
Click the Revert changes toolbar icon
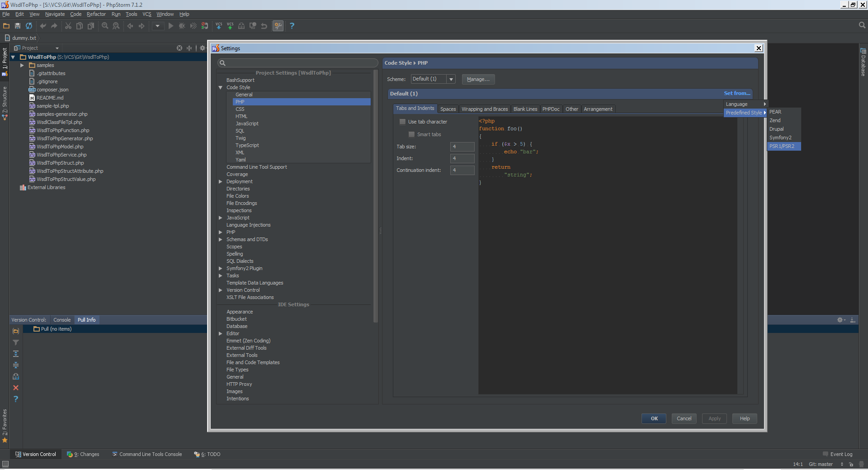coord(264,26)
